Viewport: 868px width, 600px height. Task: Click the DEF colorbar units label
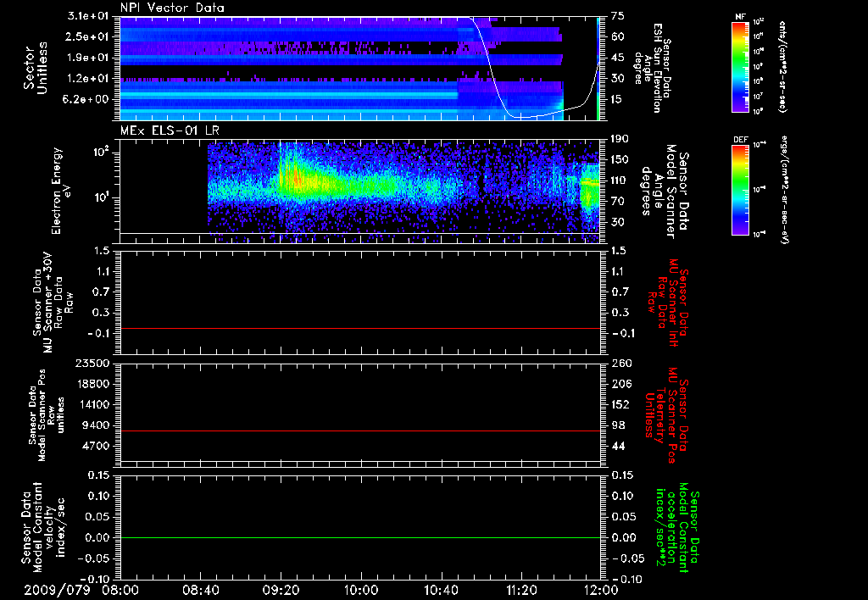point(784,189)
